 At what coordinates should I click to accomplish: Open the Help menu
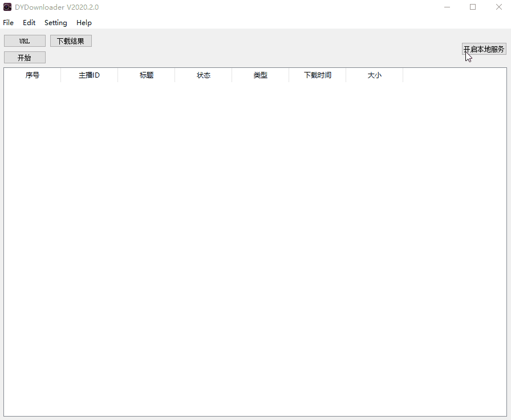point(84,23)
